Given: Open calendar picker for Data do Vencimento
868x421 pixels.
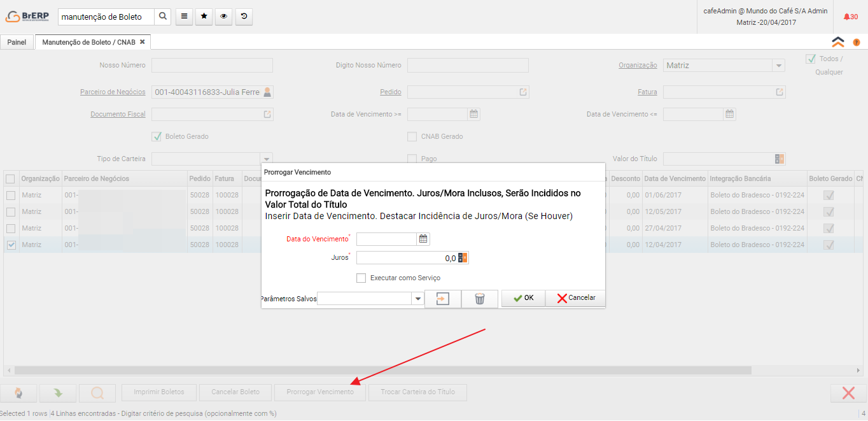Looking at the screenshot, I should click(423, 239).
